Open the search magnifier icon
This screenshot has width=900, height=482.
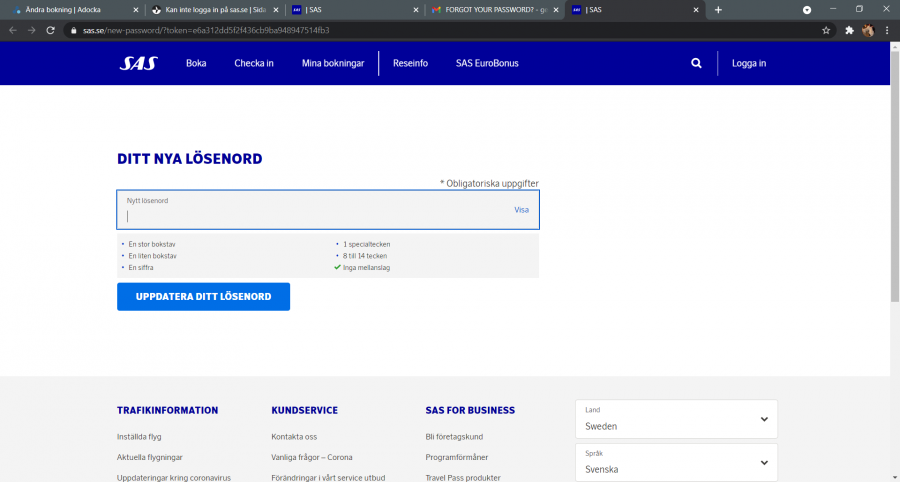click(x=696, y=63)
